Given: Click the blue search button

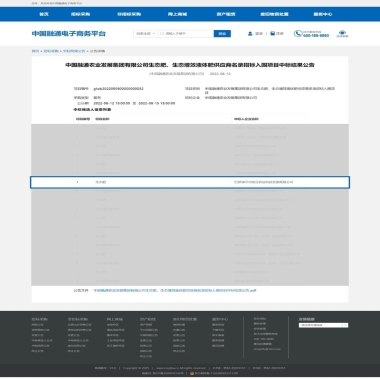Looking at the screenshot, I should point(222,34).
